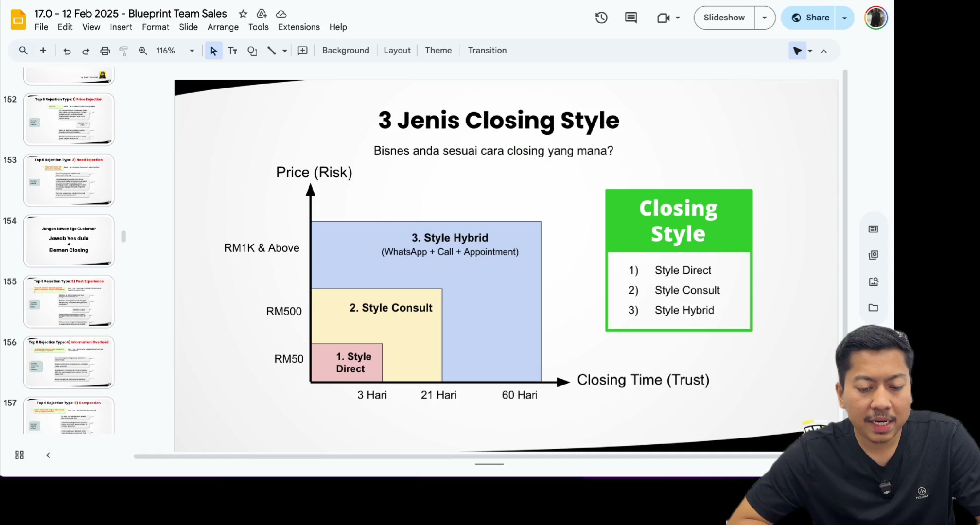
Task: View cloud save status icon
Action: [281, 14]
